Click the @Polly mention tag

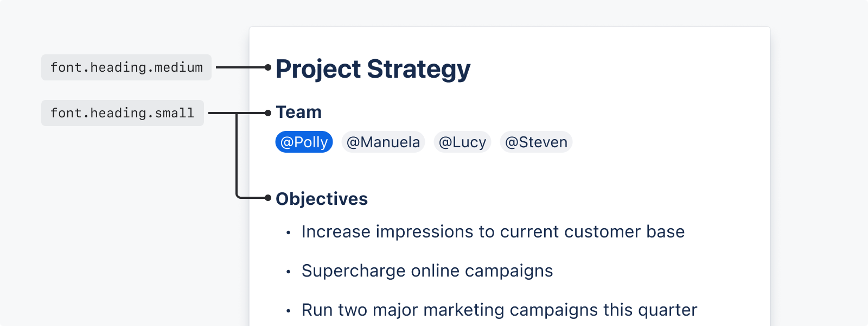(x=304, y=142)
